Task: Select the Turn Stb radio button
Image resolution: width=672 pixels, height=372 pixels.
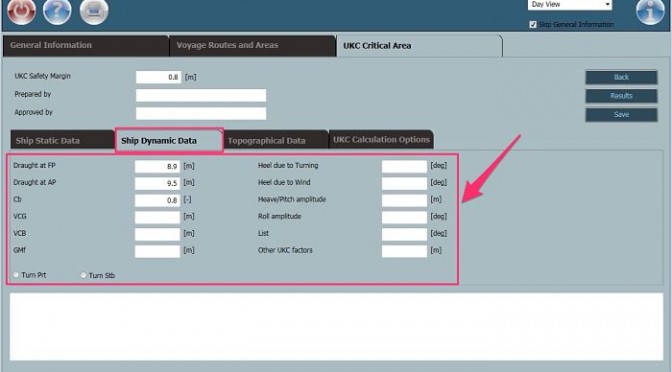Action: click(84, 275)
